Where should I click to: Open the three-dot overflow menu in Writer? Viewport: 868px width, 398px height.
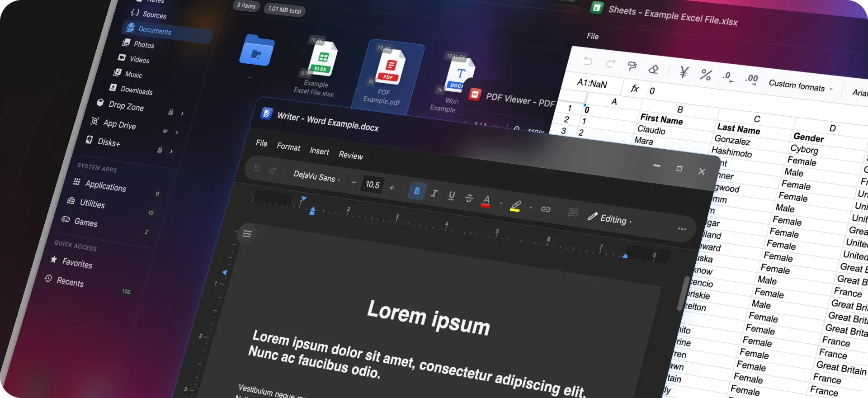pyautogui.click(x=682, y=229)
